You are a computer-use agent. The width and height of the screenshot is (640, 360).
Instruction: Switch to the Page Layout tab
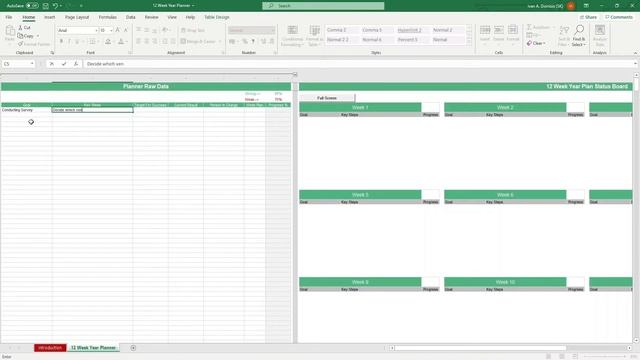click(77, 17)
